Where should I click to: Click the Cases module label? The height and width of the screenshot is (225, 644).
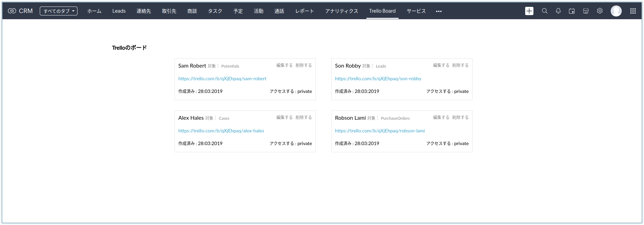pyautogui.click(x=224, y=118)
